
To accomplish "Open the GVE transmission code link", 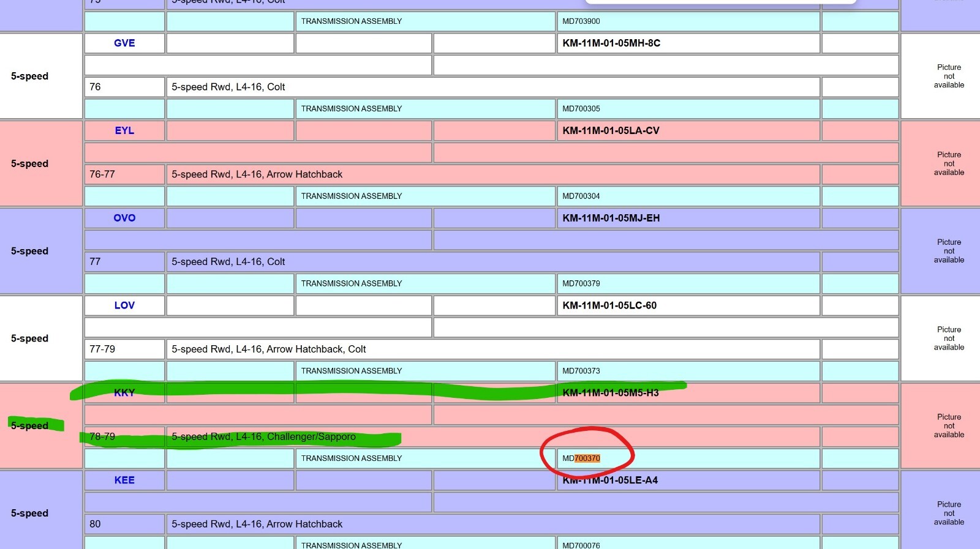I will click(124, 43).
